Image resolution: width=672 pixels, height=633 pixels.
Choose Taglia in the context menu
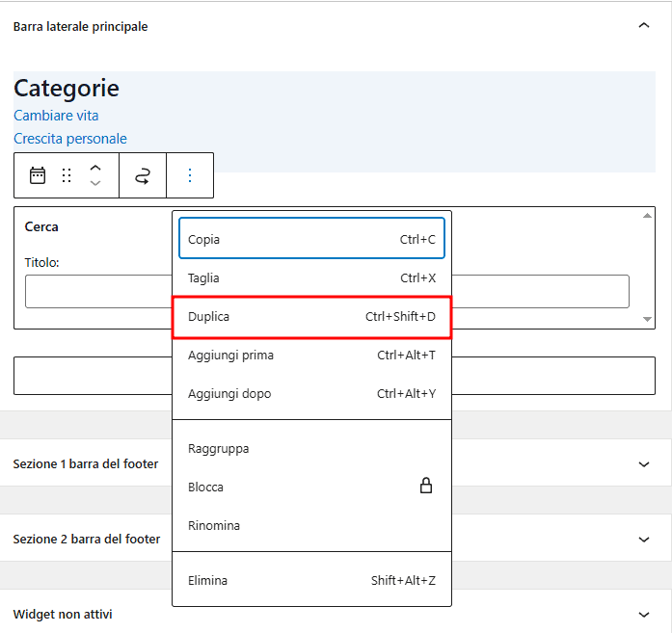point(311,277)
